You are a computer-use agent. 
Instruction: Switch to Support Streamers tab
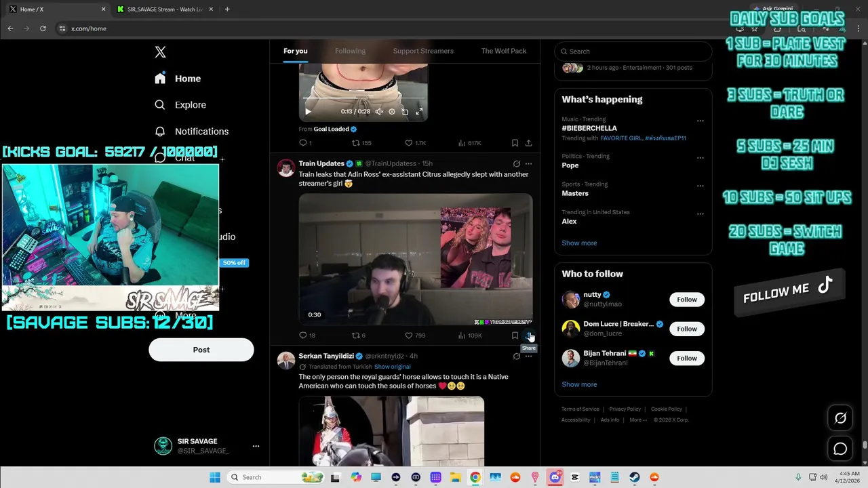423,52
